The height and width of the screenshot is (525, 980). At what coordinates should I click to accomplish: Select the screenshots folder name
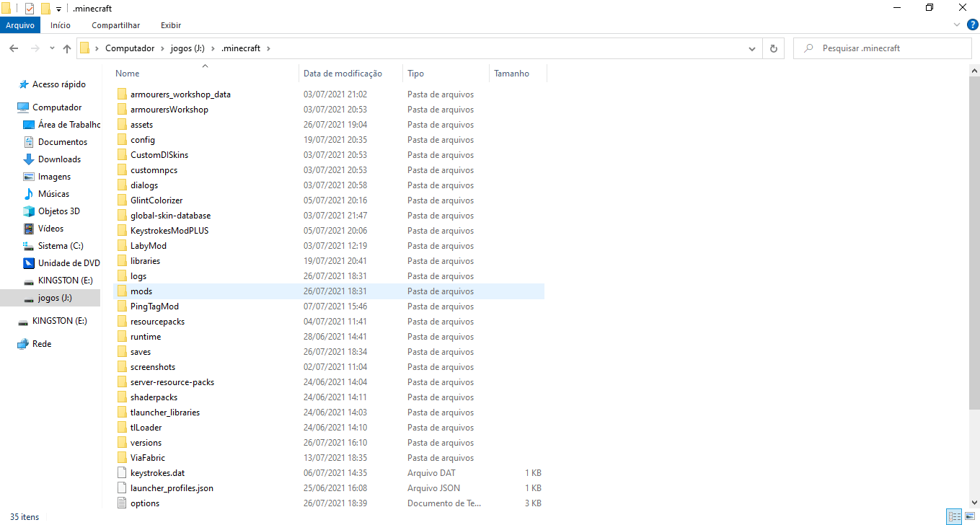153,367
